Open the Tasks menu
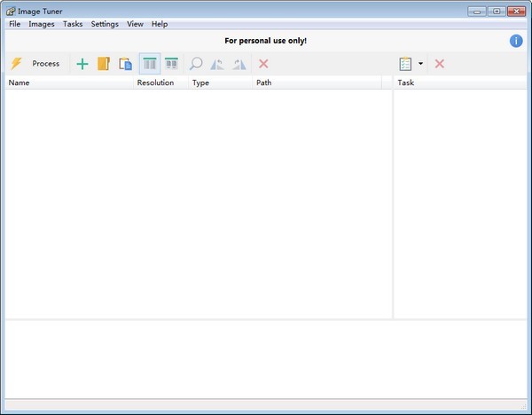The height and width of the screenshot is (415, 532). [x=73, y=24]
